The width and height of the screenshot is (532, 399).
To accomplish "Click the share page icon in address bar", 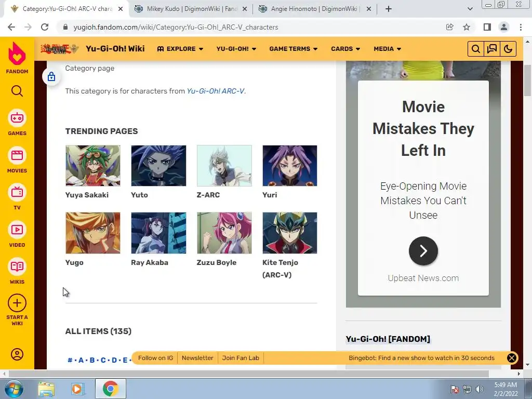I will pos(450,27).
